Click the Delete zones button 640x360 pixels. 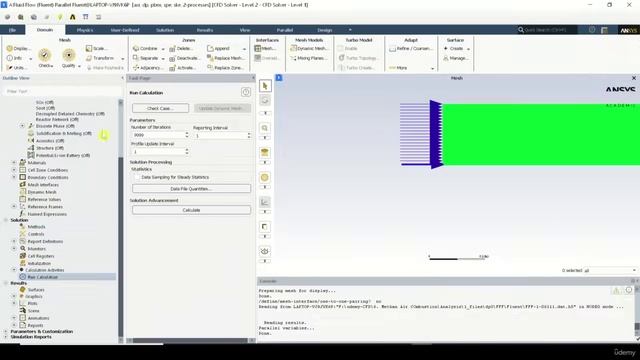tap(181, 49)
